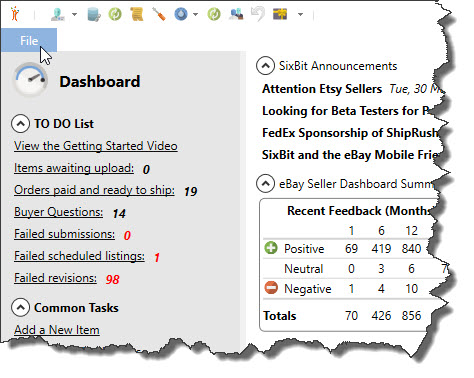Collapse the Common Tasks section

tap(20, 308)
